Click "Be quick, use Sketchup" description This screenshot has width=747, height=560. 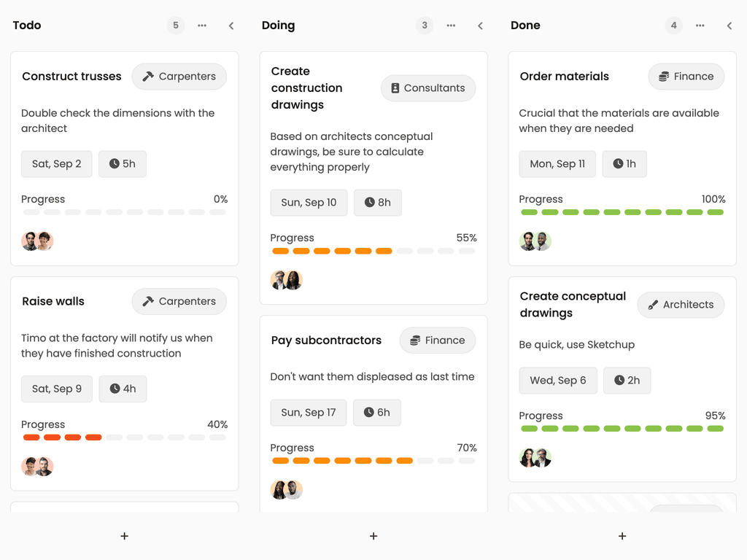tap(576, 345)
